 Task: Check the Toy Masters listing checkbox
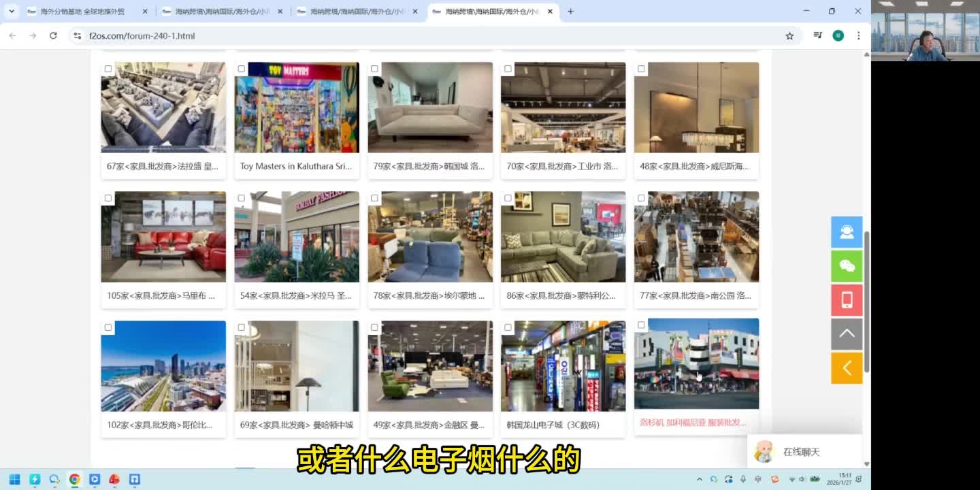(241, 69)
